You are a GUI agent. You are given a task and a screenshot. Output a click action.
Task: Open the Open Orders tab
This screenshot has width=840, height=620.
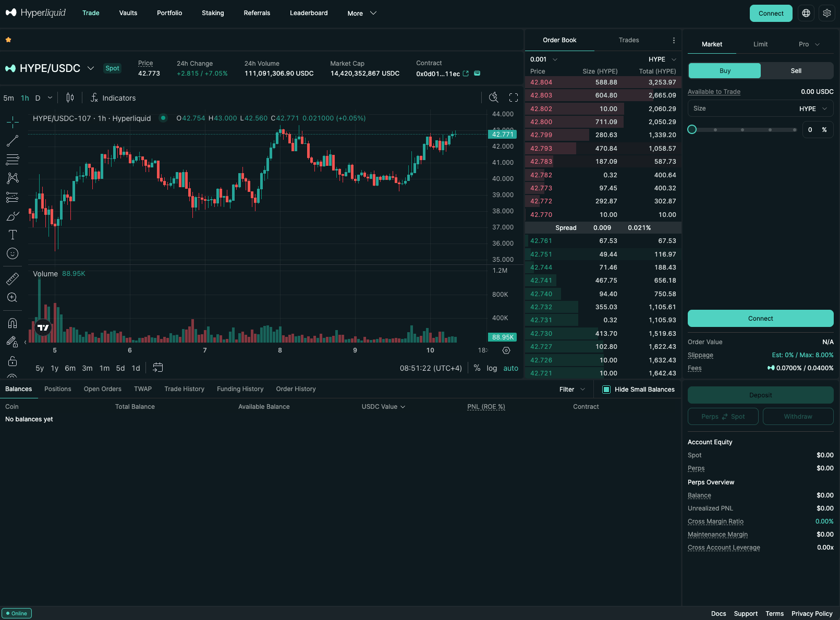(x=102, y=389)
